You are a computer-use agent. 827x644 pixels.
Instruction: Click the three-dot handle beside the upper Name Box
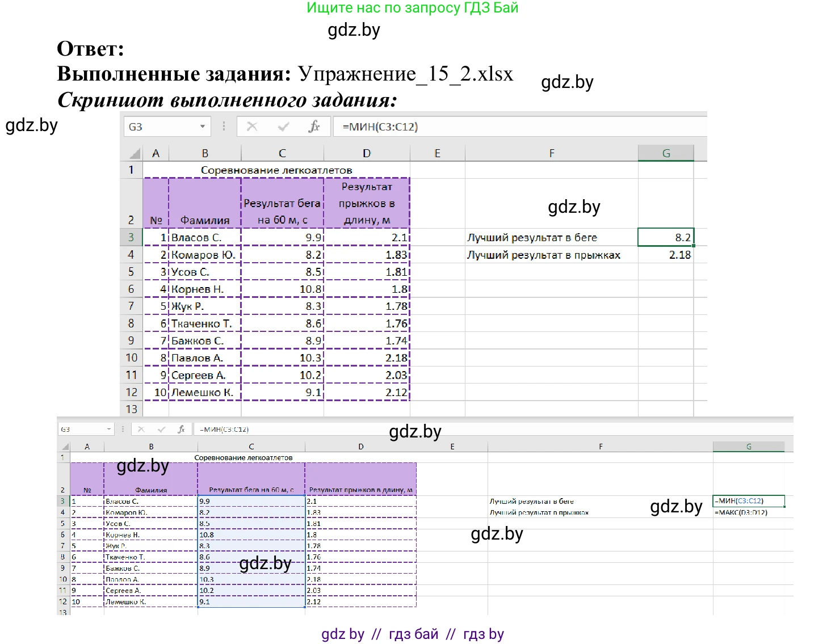click(224, 127)
